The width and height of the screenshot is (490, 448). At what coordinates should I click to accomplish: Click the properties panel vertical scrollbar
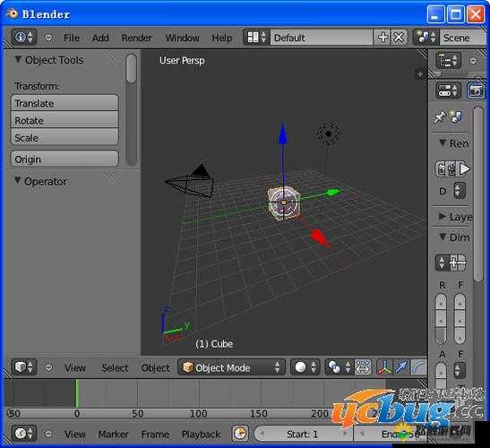[x=478, y=194]
